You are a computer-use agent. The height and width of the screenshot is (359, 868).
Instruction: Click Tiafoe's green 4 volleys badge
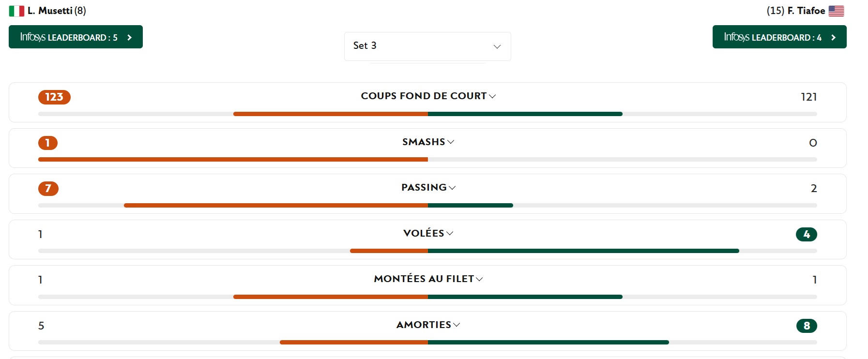(x=806, y=235)
